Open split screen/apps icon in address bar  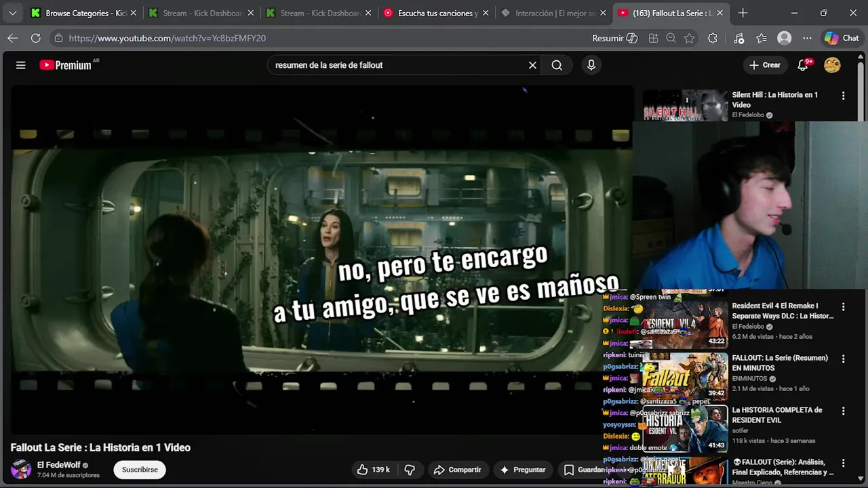654,38
